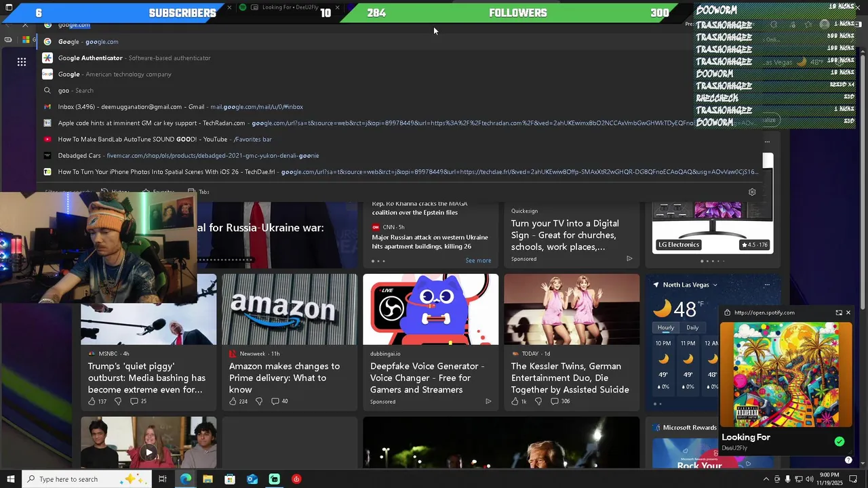This screenshot has height=488, width=868.
Task: Filter suggestions by Tabs
Action: [x=199, y=192]
